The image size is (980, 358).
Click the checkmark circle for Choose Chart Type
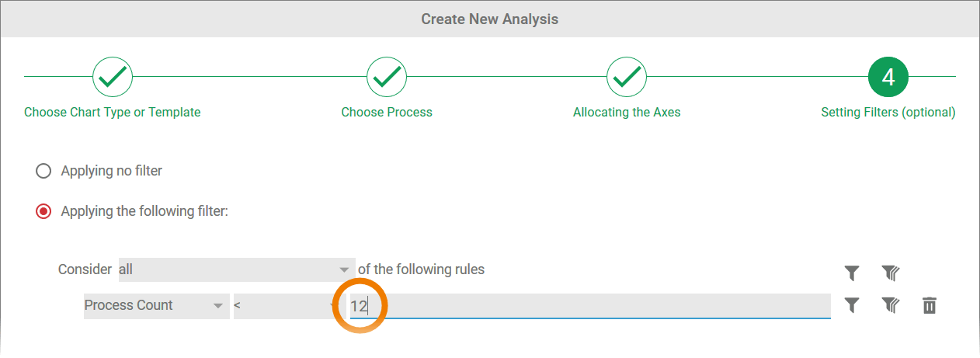coord(113,76)
